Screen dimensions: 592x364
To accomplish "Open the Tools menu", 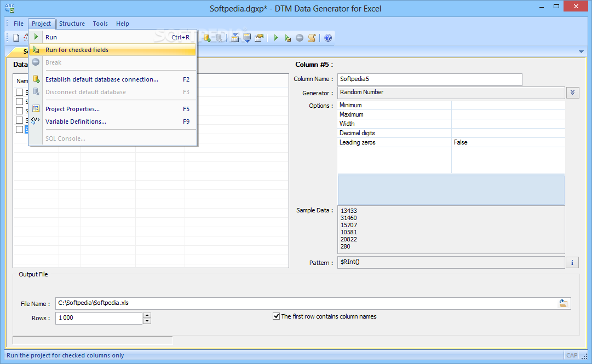I will (100, 24).
